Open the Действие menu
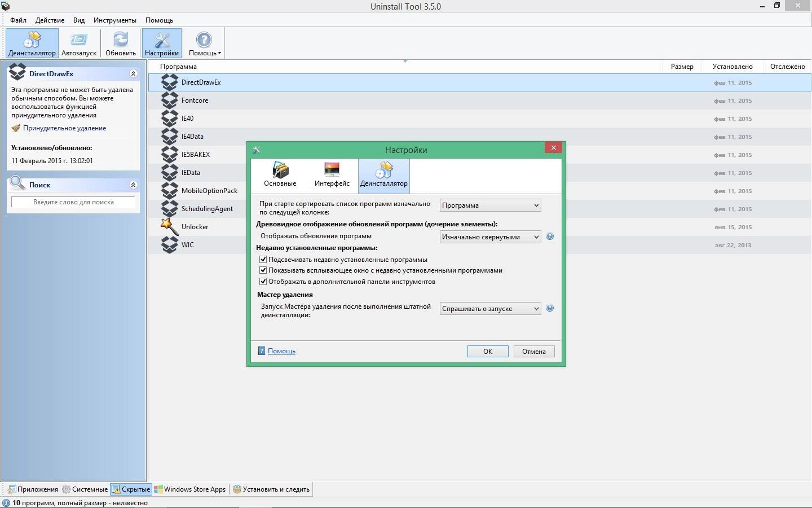Image resolution: width=812 pixels, height=508 pixels. (x=50, y=20)
